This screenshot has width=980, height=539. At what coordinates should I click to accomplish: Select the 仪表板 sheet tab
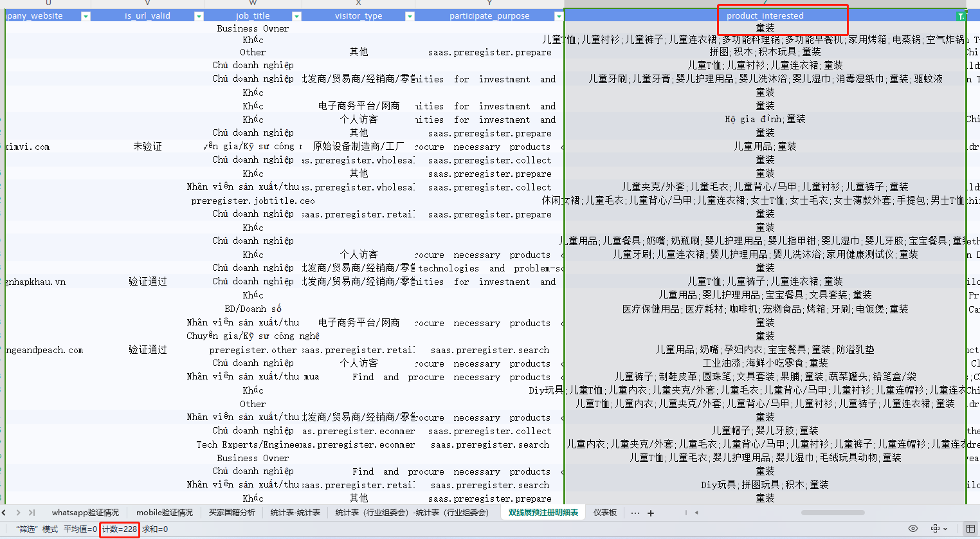click(604, 513)
